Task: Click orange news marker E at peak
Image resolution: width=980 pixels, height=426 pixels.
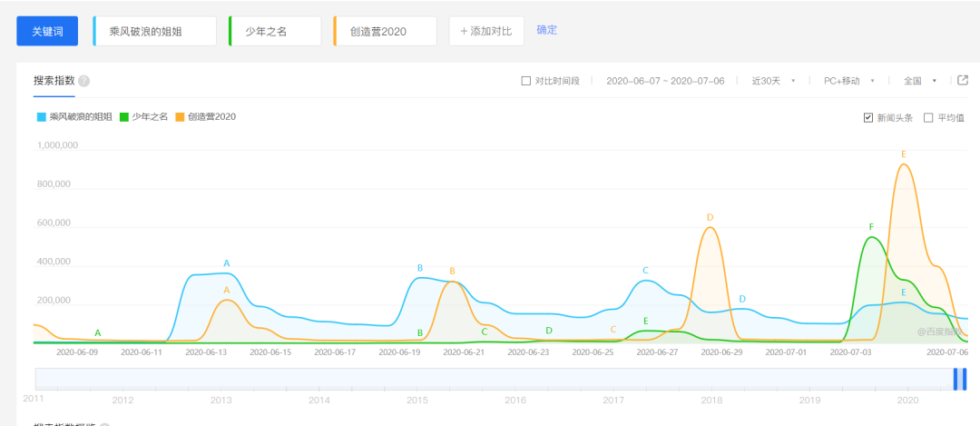Action: 904,154
